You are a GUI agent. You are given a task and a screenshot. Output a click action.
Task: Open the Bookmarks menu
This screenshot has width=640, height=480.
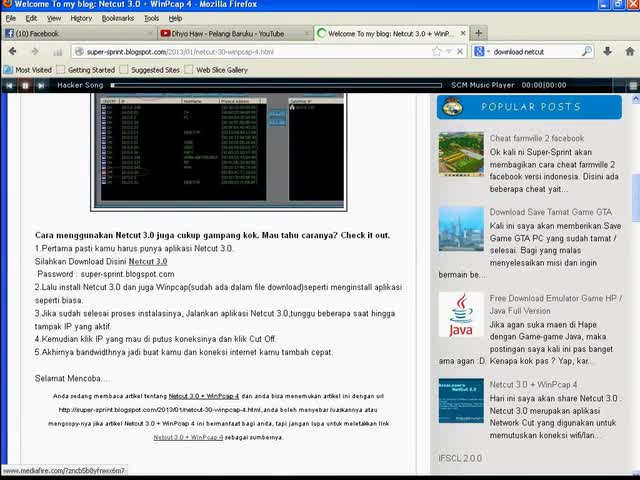pyautogui.click(x=118, y=18)
